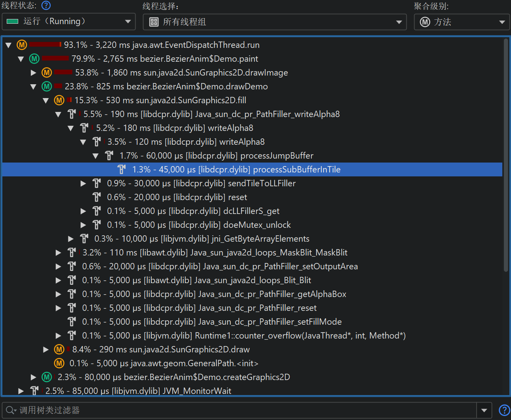Click the green icon for createGraphics2D
The image size is (511, 420).
pyautogui.click(x=47, y=377)
